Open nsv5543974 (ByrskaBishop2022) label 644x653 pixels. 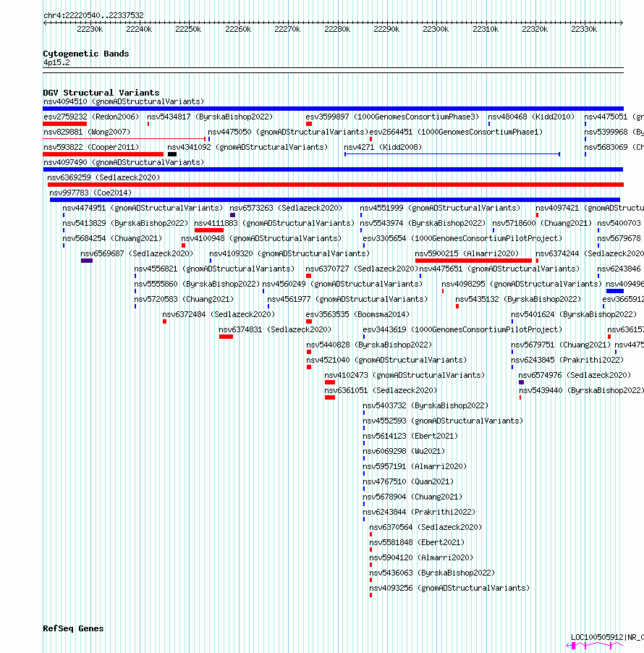[423, 223]
